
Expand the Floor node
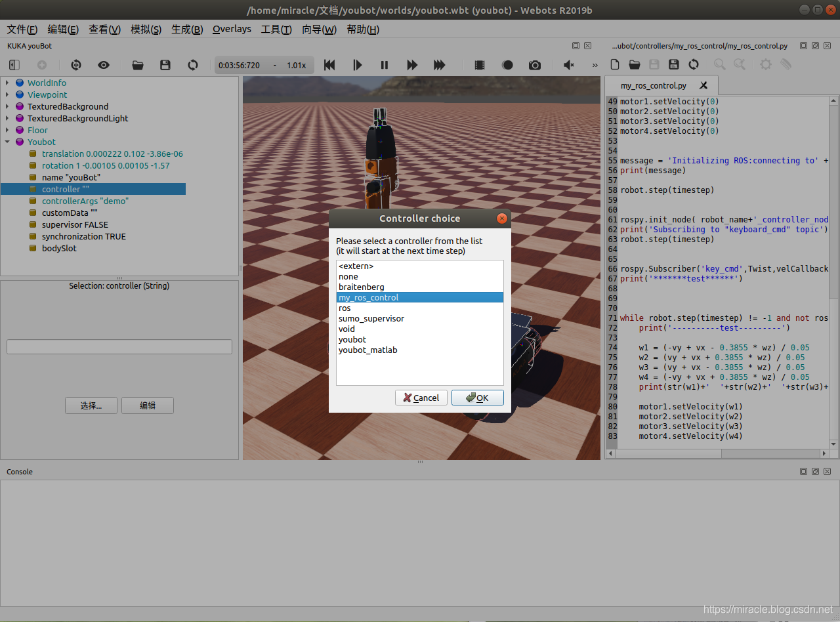[x=7, y=130]
